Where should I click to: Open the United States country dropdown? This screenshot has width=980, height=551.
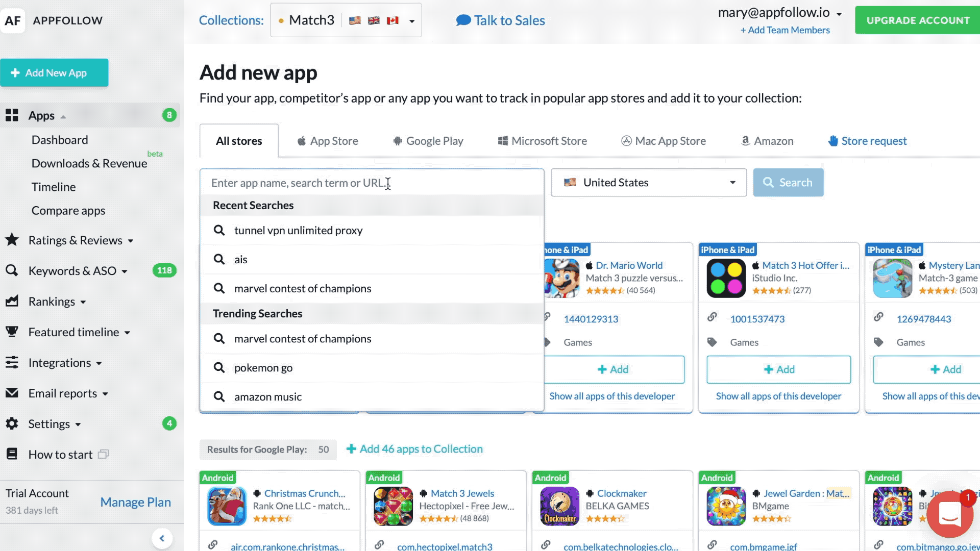[649, 183]
